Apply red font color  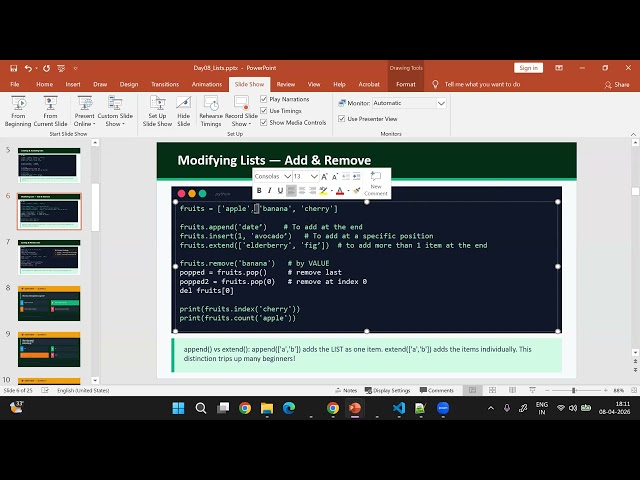click(340, 191)
